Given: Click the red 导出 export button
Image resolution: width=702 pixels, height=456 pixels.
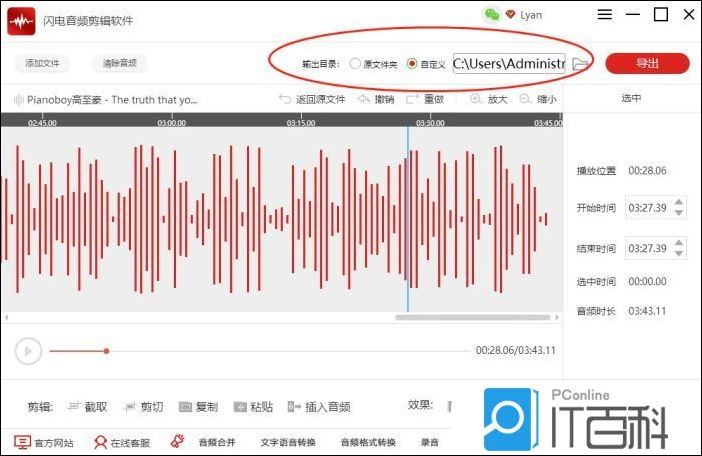Looking at the screenshot, I should click(x=647, y=63).
